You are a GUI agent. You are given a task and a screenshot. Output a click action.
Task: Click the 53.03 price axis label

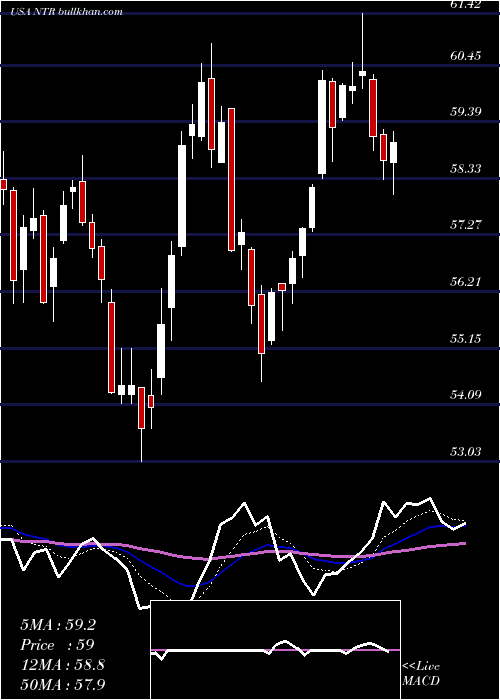(x=466, y=452)
